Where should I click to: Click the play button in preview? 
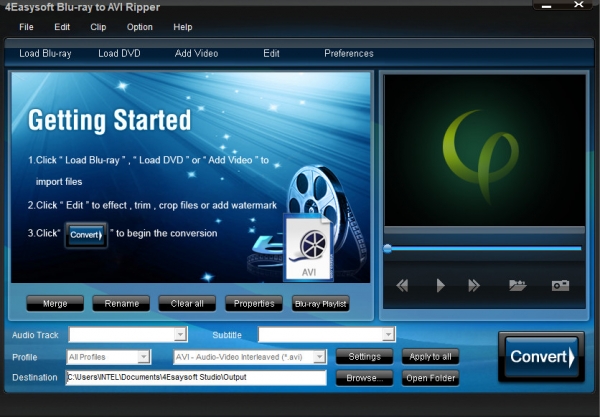tap(440, 285)
